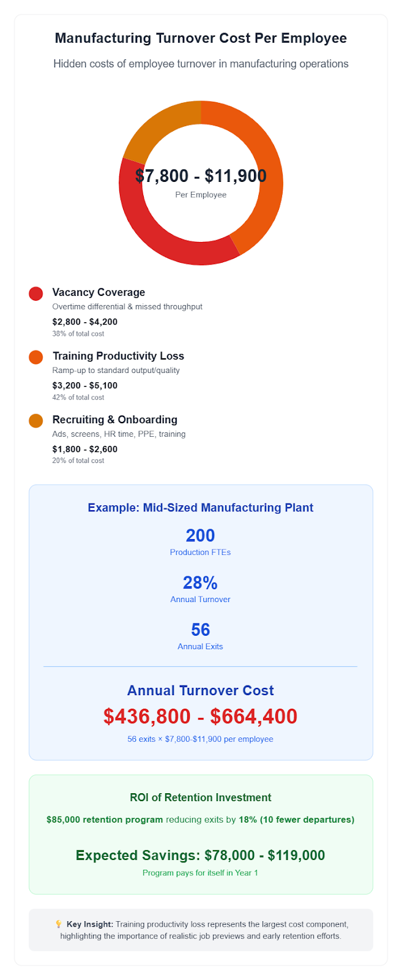Click the 56 Annual Exits figure
Viewport: 402px width, 980px height.
(x=200, y=630)
